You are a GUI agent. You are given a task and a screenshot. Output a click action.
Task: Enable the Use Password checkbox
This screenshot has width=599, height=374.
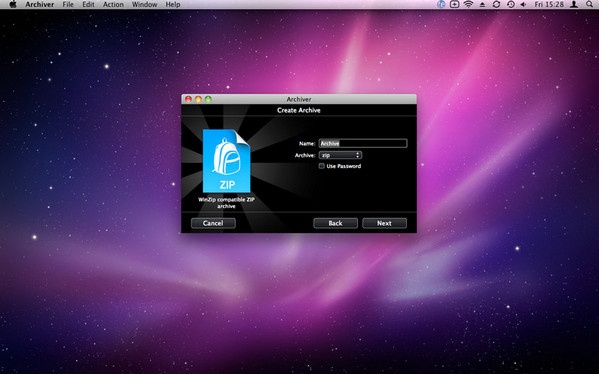click(322, 166)
